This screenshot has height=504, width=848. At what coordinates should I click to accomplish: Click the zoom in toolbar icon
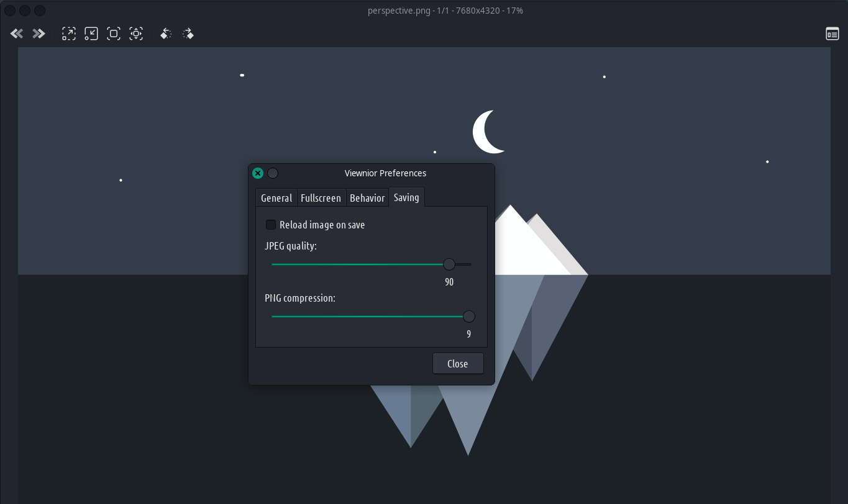coord(69,34)
